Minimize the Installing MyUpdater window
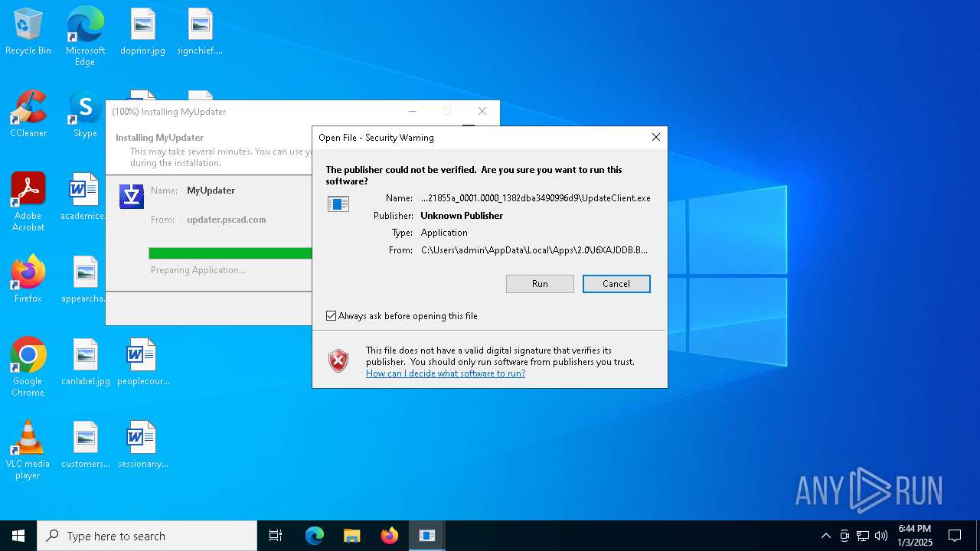 [x=412, y=111]
